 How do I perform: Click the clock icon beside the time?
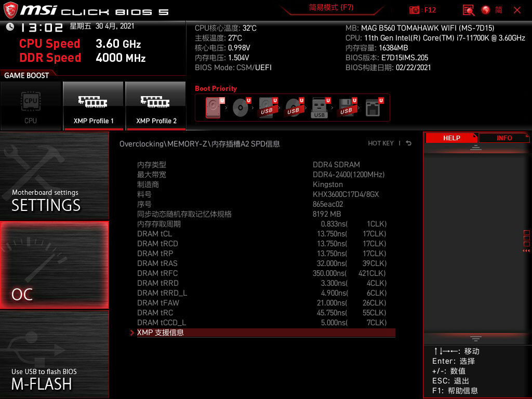coord(10,26)
